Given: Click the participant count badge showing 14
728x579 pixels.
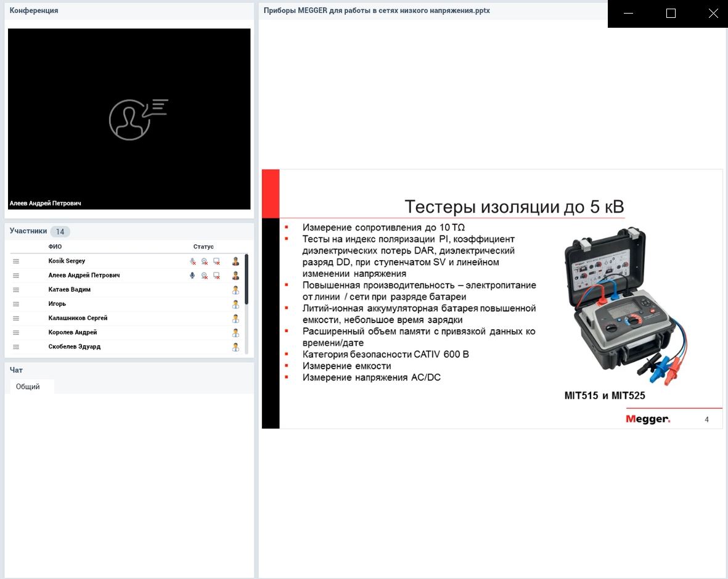Looking at the screenshot, I should click(60, 231).
